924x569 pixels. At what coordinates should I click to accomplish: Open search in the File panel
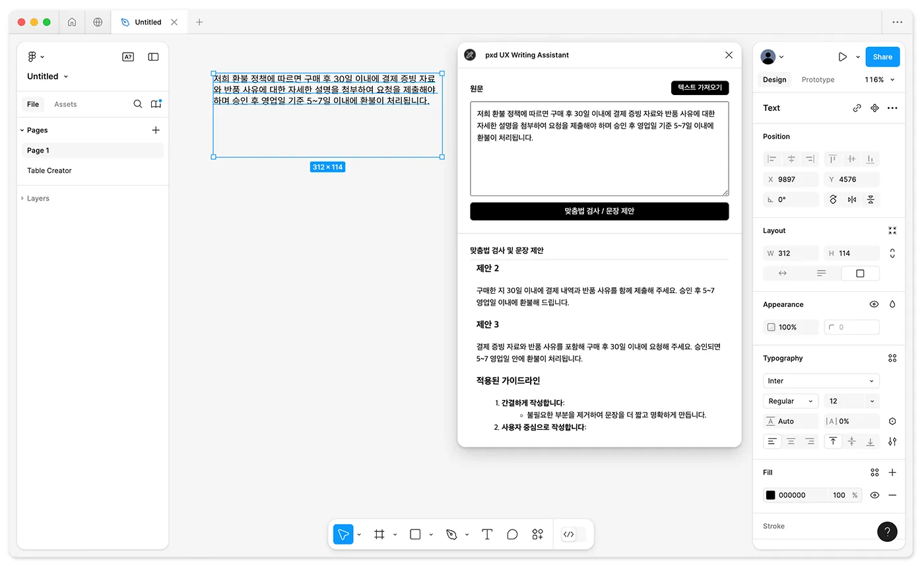[138, 104]
